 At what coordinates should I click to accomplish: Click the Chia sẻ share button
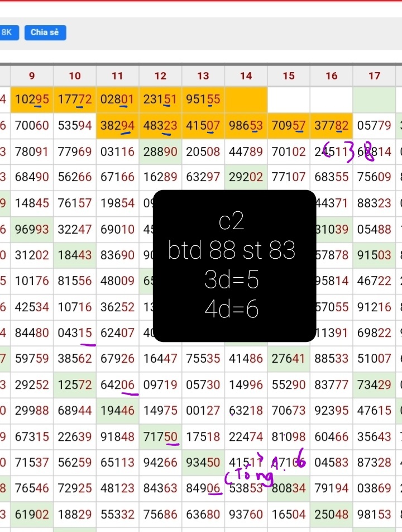(45, 32)
